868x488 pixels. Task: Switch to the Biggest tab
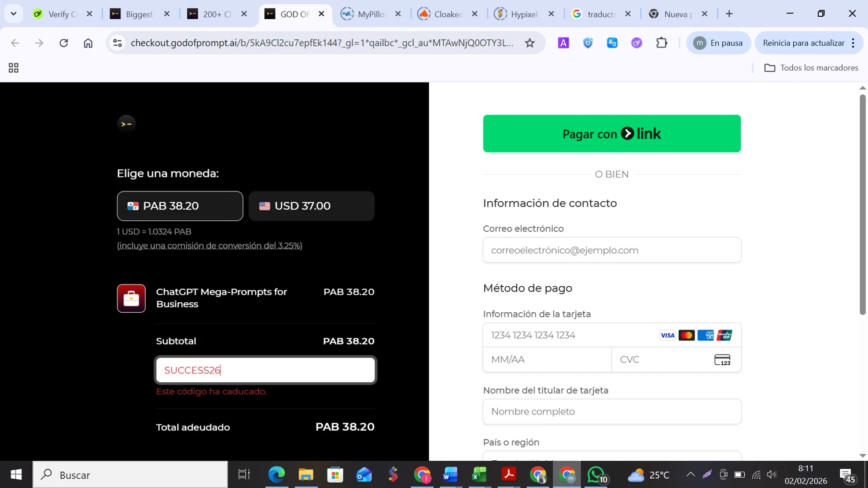click(x=139, y=14)
